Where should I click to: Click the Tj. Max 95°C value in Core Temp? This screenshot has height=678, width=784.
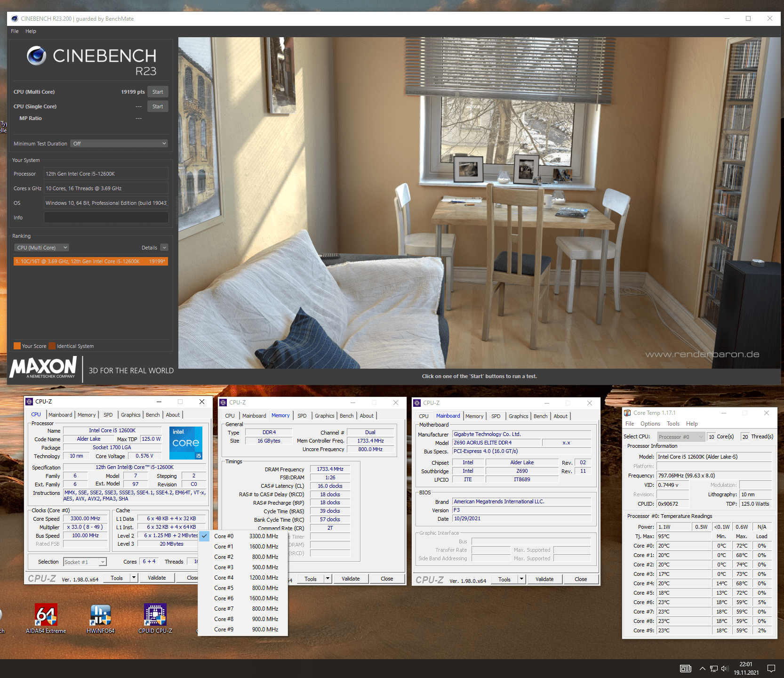684,536
